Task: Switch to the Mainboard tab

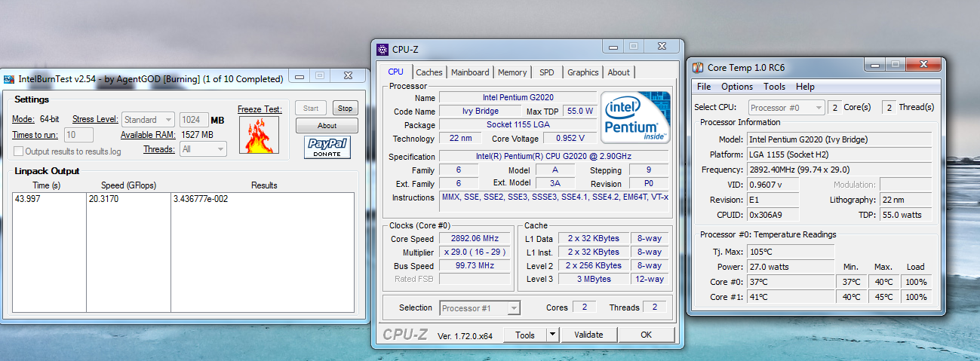Action: pos(470,72)
